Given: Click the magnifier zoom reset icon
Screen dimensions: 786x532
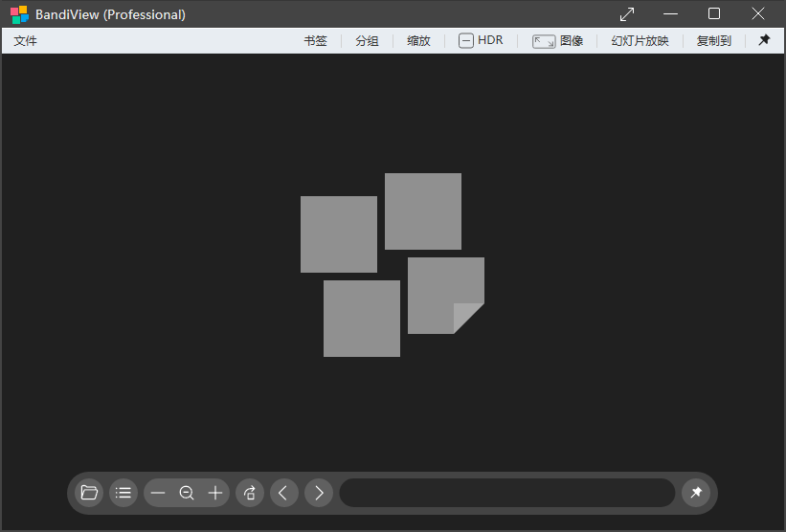Looking at the screenshot, I should [187, 493].
